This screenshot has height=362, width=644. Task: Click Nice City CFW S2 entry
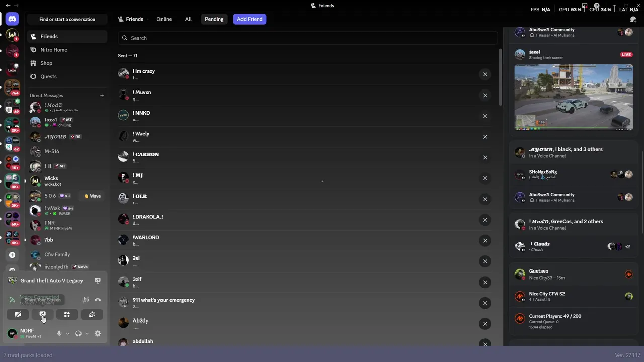574,296
